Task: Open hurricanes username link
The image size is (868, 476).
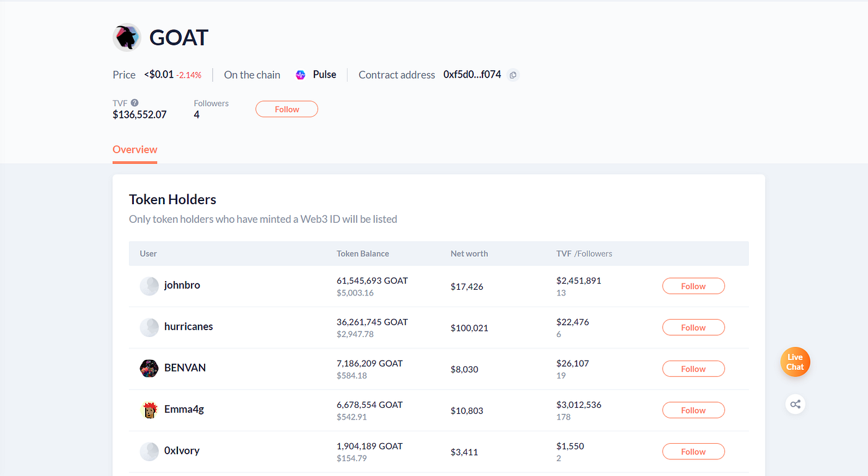Action: 188,326
